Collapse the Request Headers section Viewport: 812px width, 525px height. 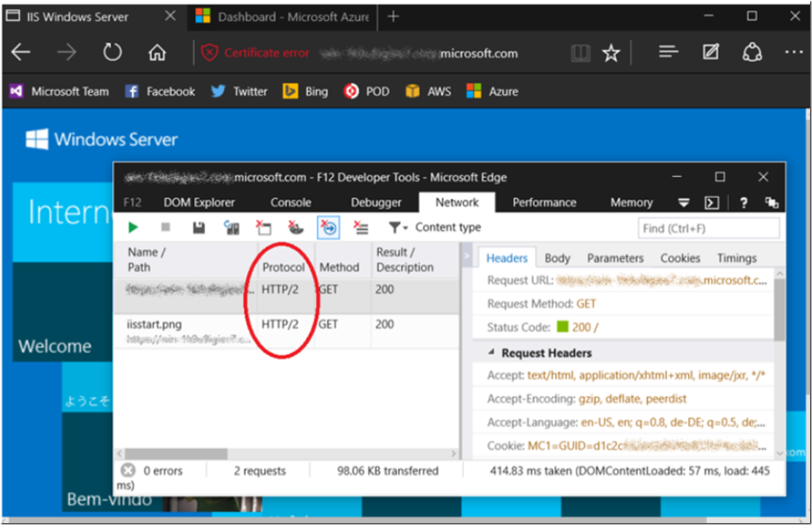pyautogui.click(x=492, y=352)
